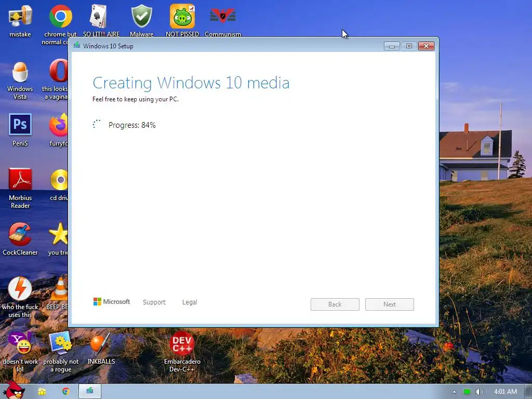Viewport: 532px width, 399px height.
Task: Click 'Feel free to keep using your PC.'
Action: click(136, 99)
